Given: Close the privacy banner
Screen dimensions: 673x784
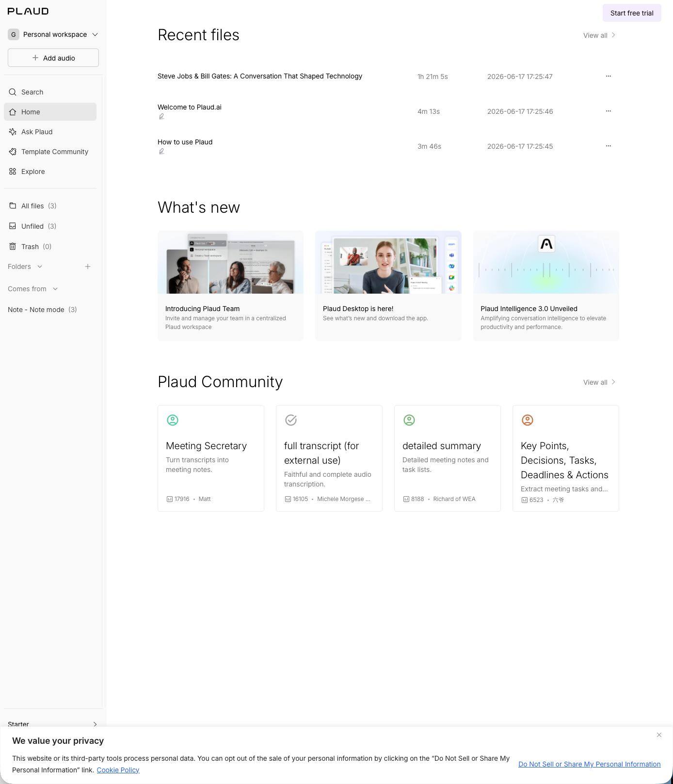Looking at the screenshot, I should click(x=659, y=735).
